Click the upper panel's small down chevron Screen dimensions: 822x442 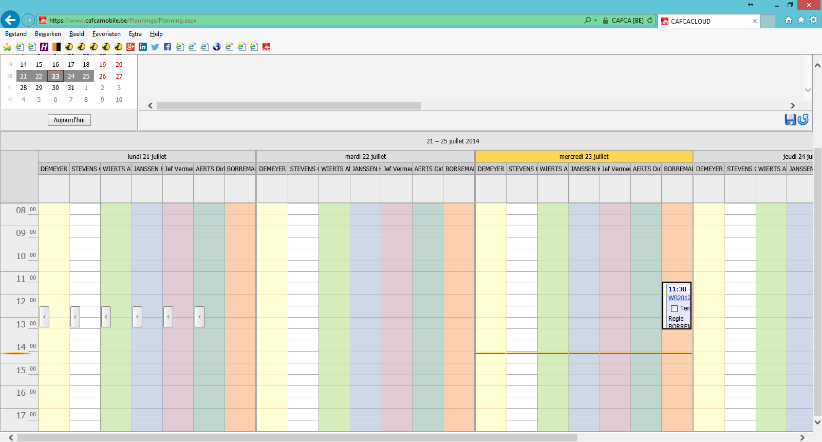(808, 90)
